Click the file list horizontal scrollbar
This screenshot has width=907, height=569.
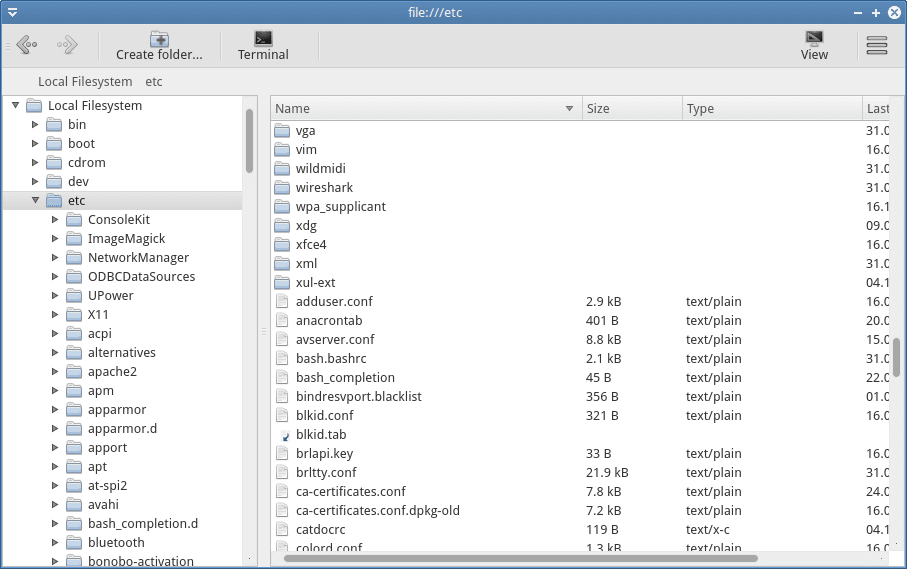pyautogui.click(x=520, y=558)
